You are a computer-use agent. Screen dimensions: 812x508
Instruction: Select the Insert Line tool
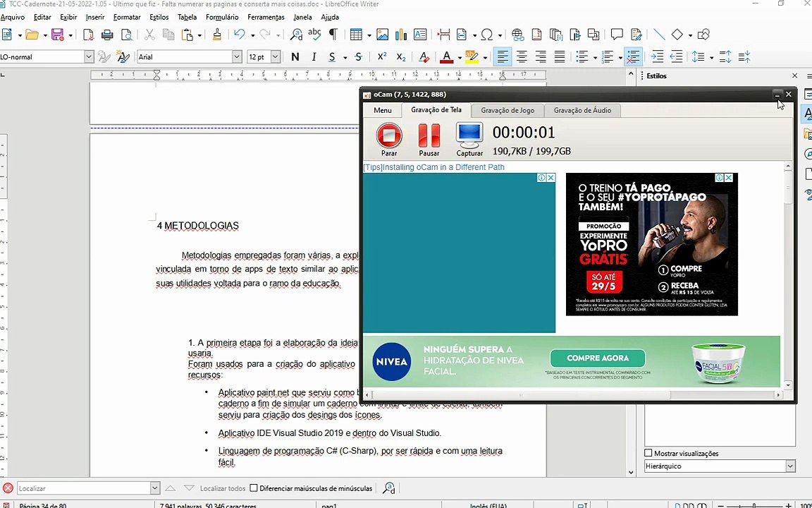(x=659, y=35)
